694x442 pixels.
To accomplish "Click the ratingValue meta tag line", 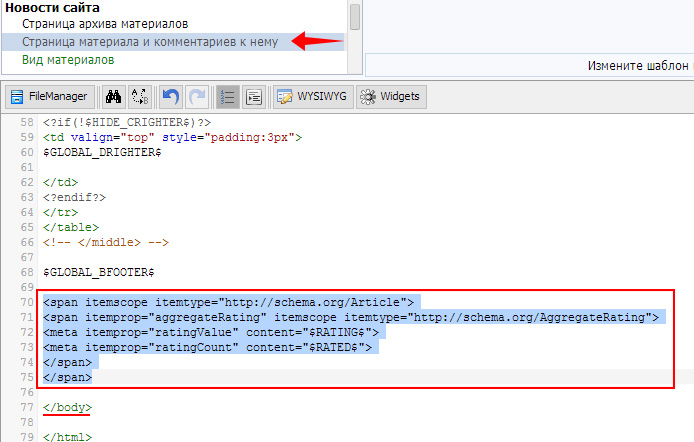I will (211, 332).
